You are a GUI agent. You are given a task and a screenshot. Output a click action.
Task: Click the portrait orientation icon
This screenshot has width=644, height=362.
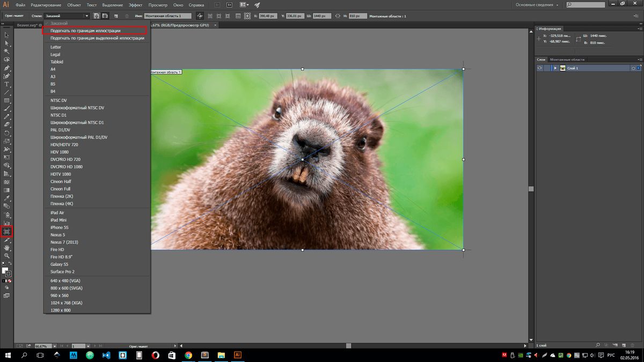tap(96, 16)
